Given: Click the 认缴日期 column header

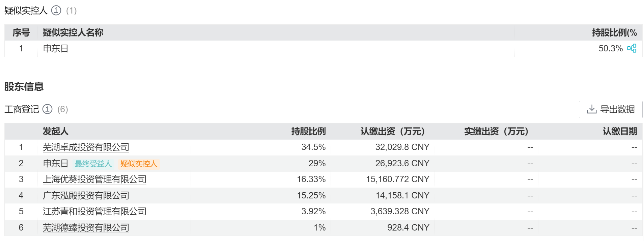Looking at the screenshot, I should tap(620, 131).
